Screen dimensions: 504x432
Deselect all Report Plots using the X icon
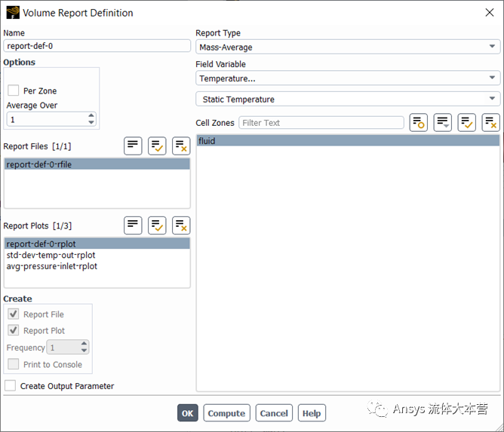(181, 225)
